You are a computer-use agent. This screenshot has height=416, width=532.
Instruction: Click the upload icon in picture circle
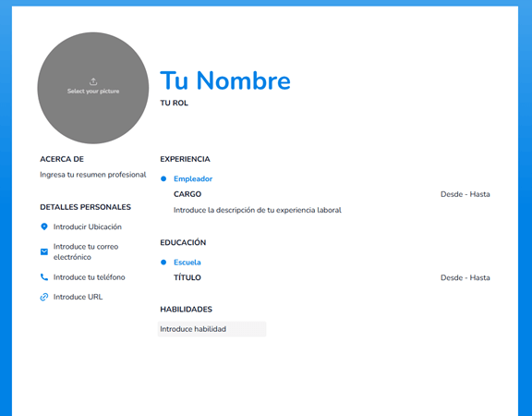pyautogui.click(x=93, y=81)
